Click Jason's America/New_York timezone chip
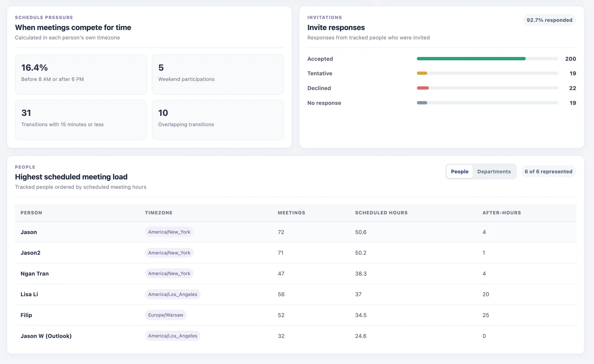594x364 pixels. [x=169, y=232]
